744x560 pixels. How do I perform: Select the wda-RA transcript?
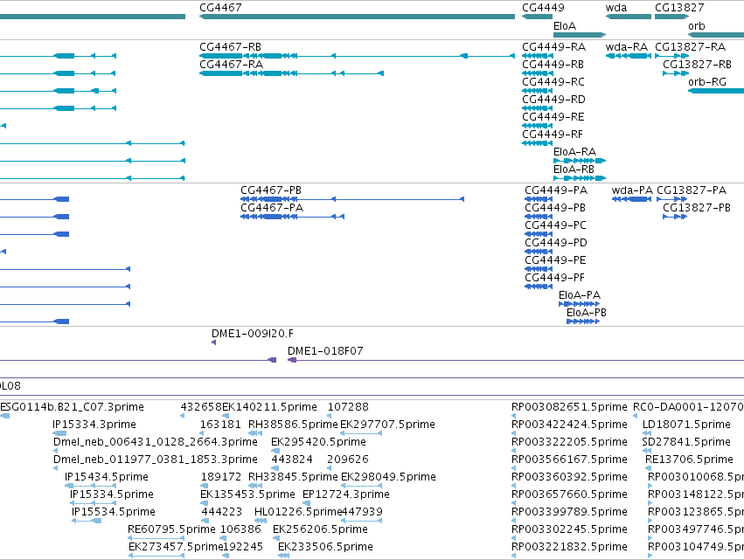point(629,56)
